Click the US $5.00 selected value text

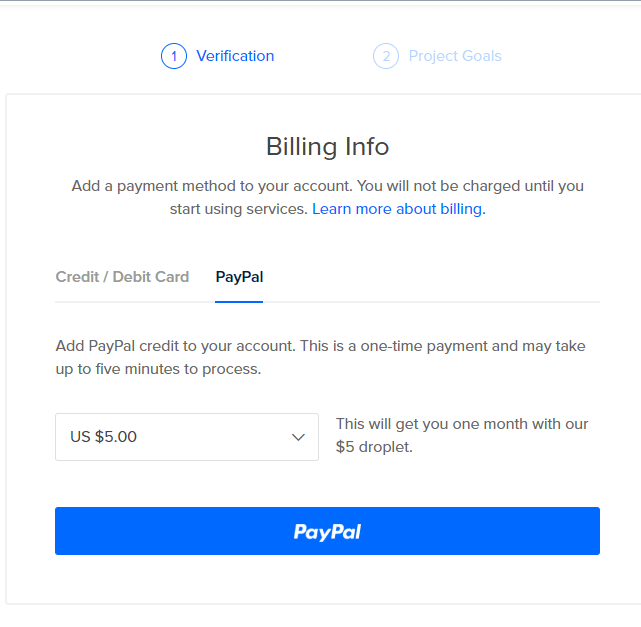(104, 437)
